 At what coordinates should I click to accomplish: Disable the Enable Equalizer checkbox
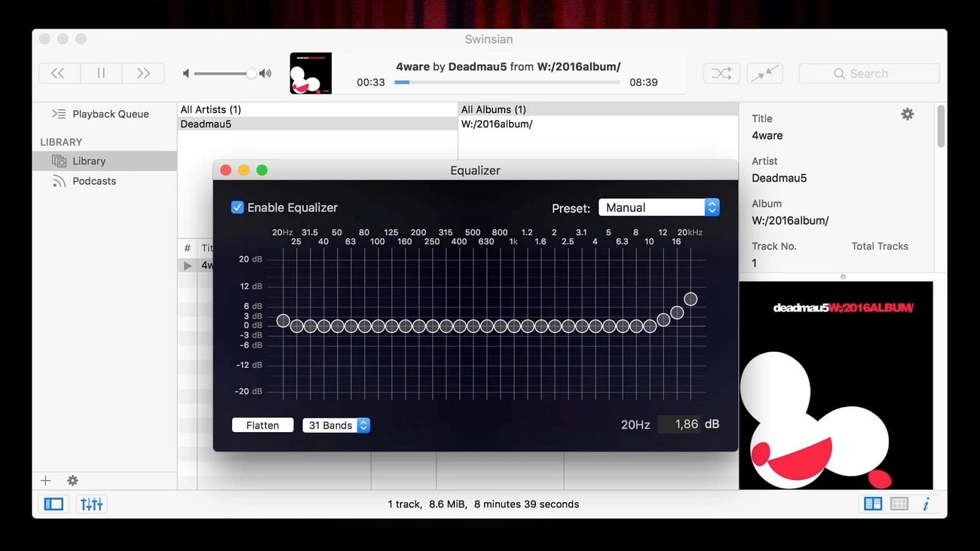(238, 208)
